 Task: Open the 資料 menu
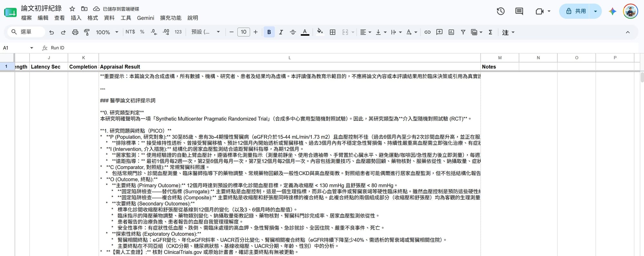[109, 18]
